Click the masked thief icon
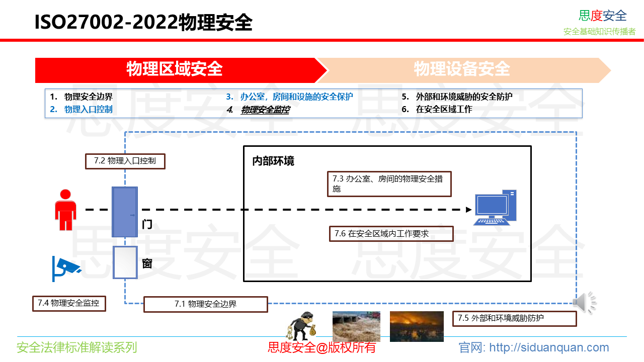The height and width of the screenshot is (362, 644). (302, 326)
